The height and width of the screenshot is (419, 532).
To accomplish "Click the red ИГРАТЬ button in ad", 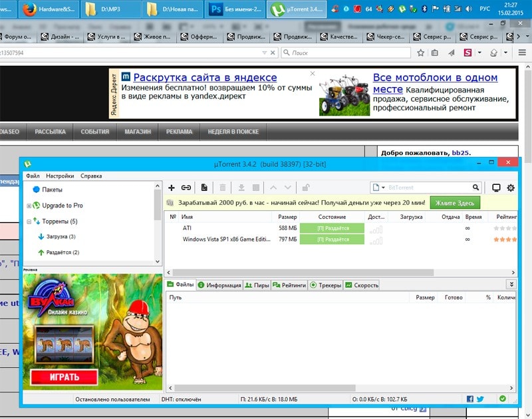I will click(x=64, y=377).
